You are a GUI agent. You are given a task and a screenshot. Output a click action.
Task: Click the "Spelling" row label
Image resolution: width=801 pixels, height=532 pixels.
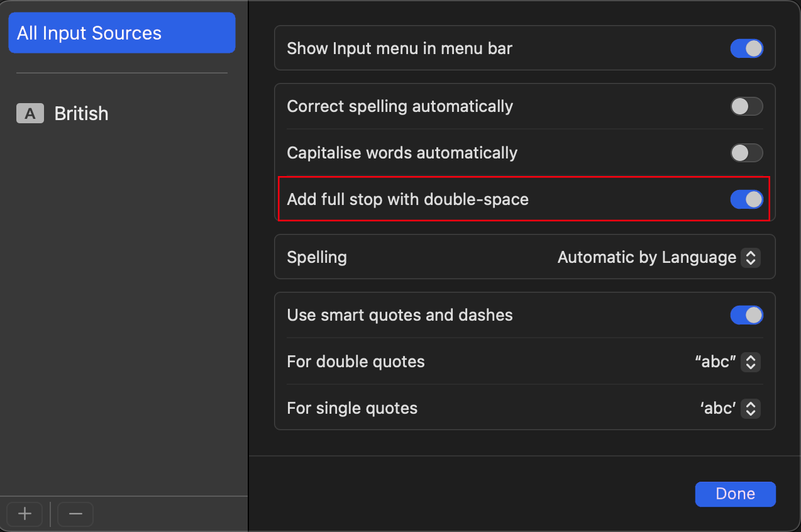click(x=316, y=257)
